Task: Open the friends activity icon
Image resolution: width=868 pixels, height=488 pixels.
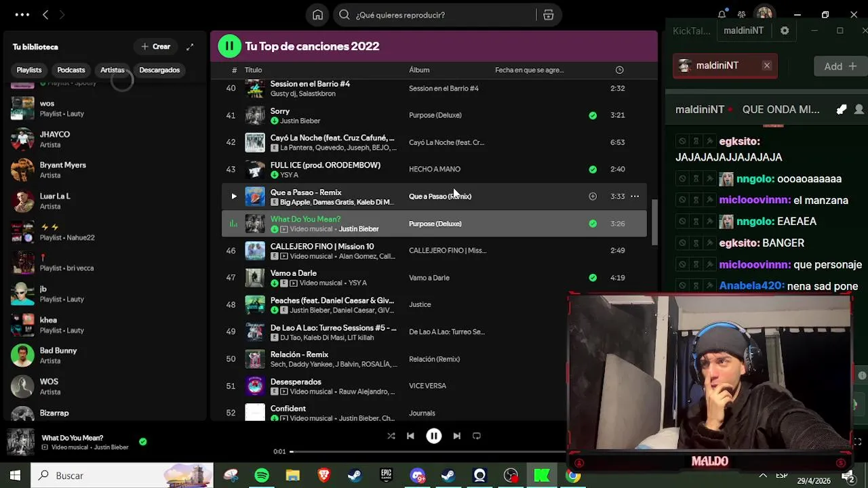Action: tap(742, 14)
